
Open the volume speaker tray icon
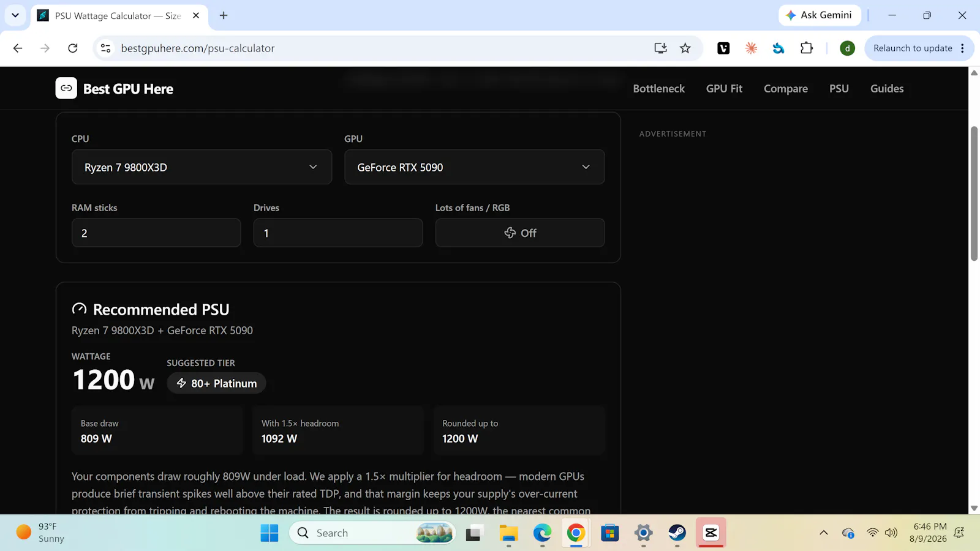tap(891, 533)
